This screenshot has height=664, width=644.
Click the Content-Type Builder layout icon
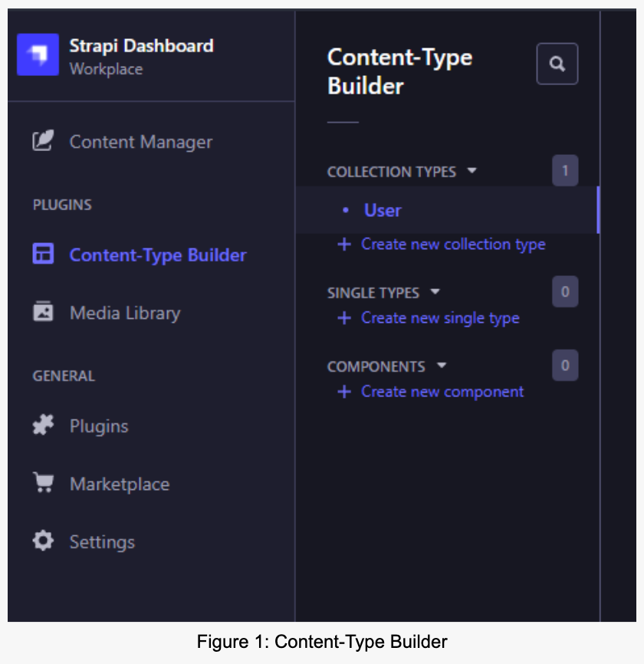[x=43, y=254]
